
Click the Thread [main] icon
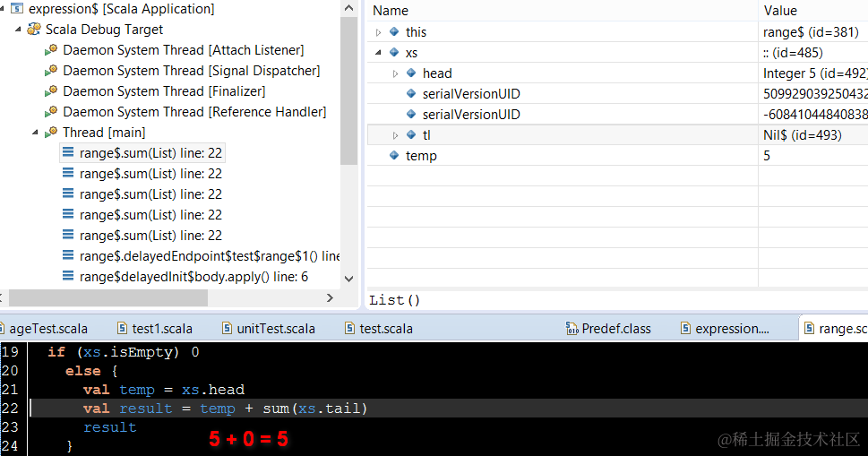pyautogui.click(x=51, y=133)
